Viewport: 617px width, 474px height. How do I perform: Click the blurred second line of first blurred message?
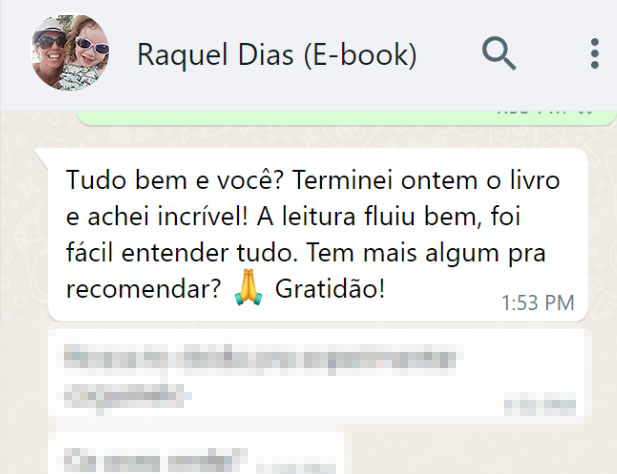pyautogui.click(x=127, y=397)
